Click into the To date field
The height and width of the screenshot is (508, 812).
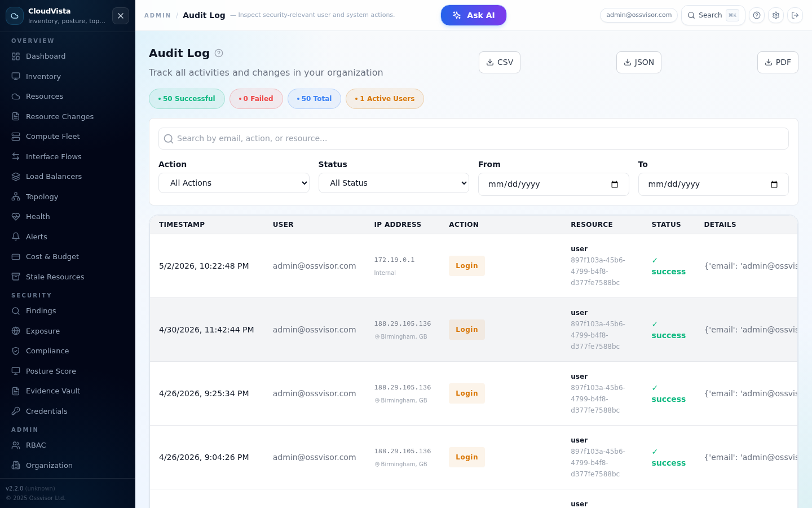click(713, 185)
